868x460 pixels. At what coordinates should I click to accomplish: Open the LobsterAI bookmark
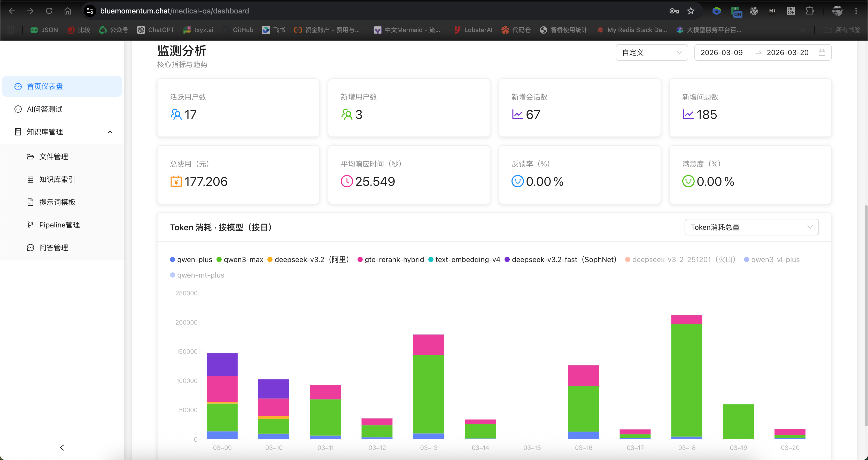click(473, 30)
